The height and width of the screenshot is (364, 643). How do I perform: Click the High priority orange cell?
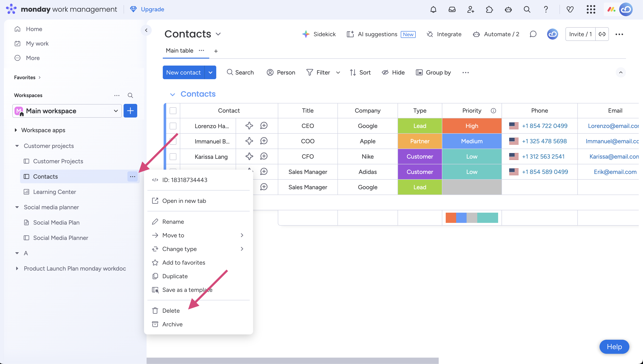(x=472, y=126)
